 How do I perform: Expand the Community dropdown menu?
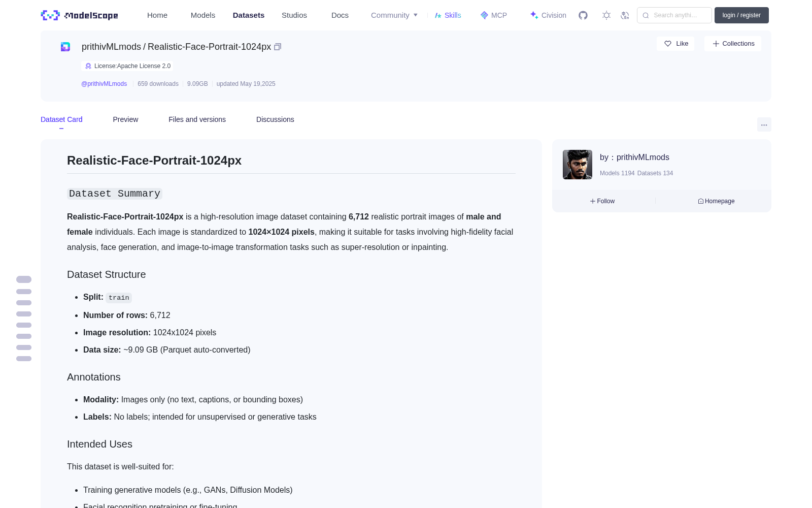[x=394, y=15]
